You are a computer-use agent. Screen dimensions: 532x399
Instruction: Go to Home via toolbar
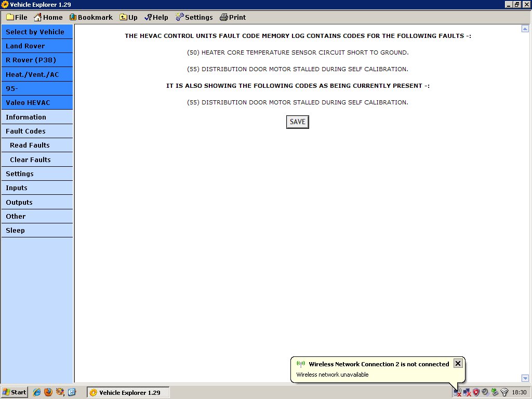(48, 17)
